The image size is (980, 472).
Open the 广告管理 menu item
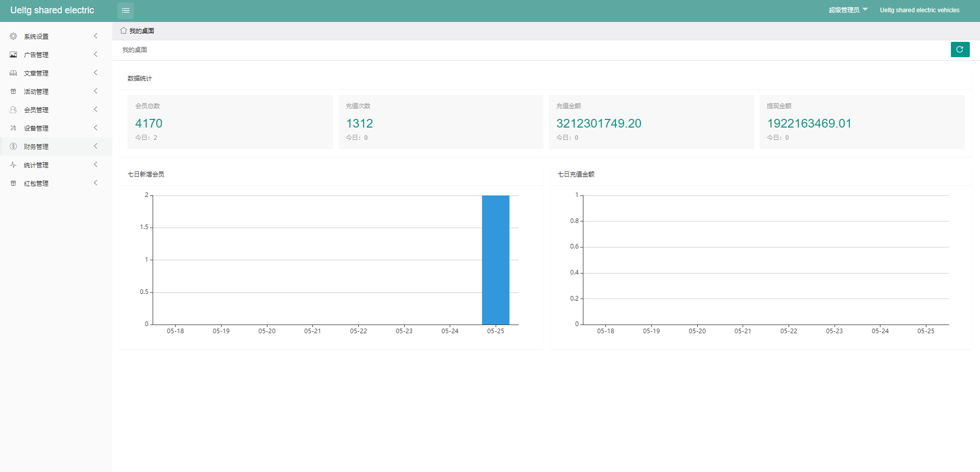click(36, 55)
